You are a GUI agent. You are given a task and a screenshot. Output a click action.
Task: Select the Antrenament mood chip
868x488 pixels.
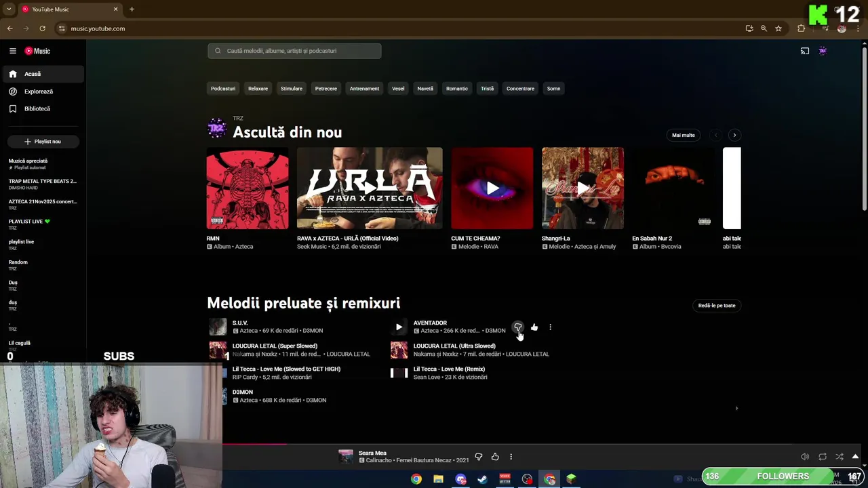click(x=364, y=89)
